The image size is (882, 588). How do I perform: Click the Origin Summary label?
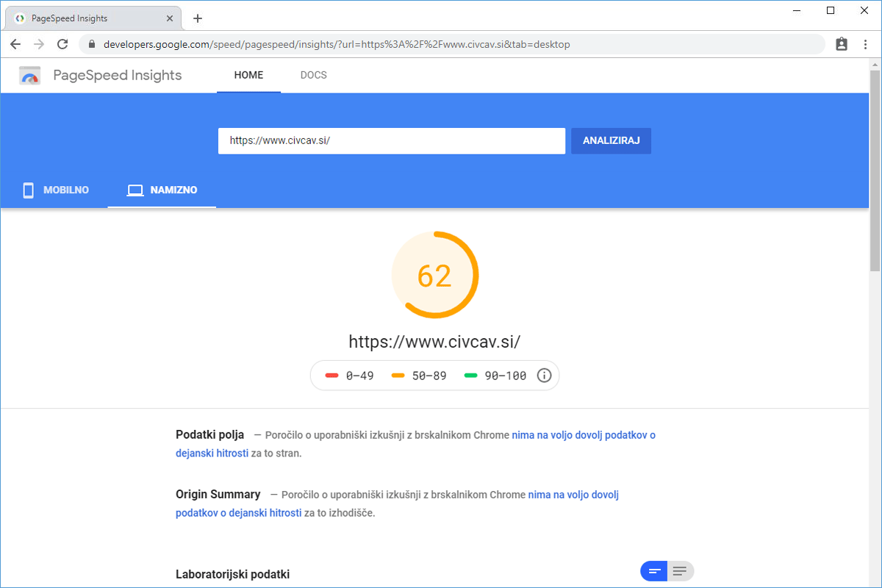pyautogui.click(x=218, y=494)
